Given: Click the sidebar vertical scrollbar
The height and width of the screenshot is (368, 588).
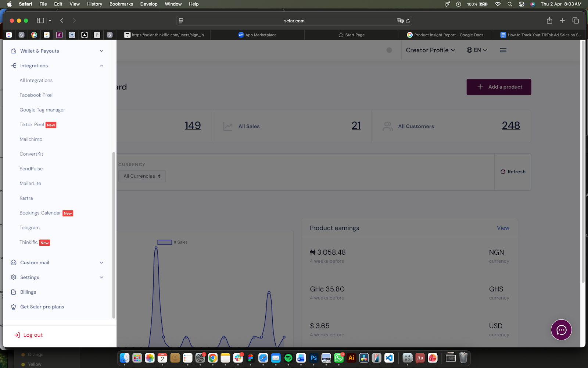Looking at the screenshot, I should [114, 236].
